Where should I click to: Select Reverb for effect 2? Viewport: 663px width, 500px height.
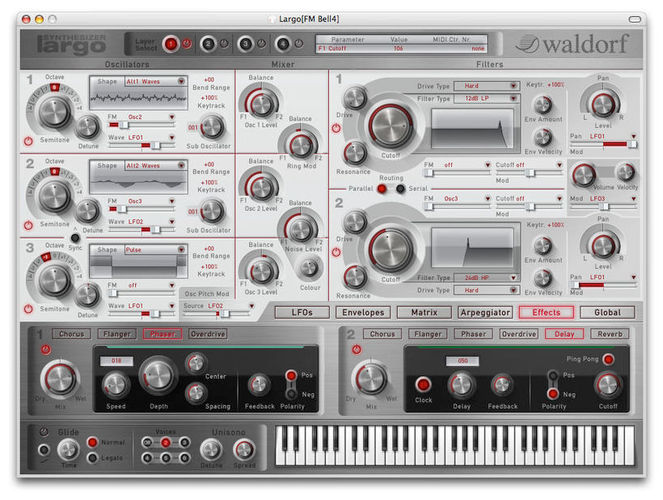[610, 334]
